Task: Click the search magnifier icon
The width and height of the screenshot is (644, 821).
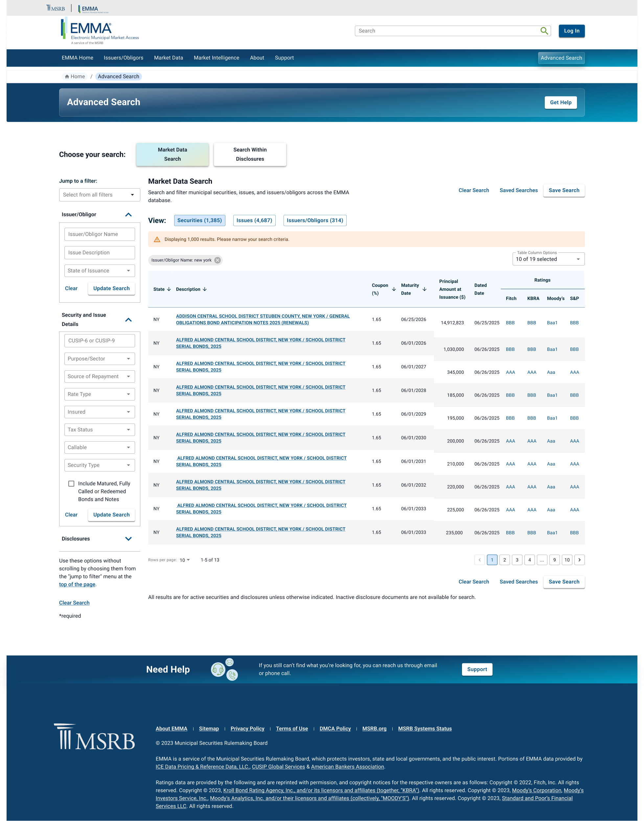Action: click(544, 31)
